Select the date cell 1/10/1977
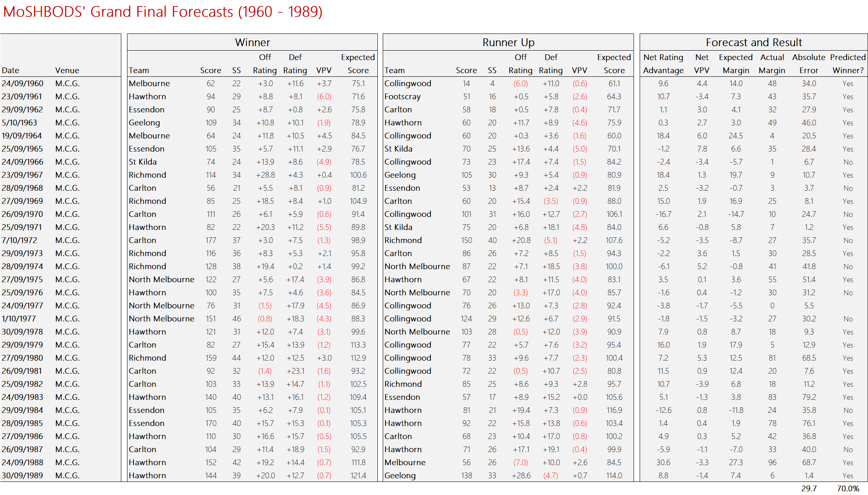 (x=19, y=319)
